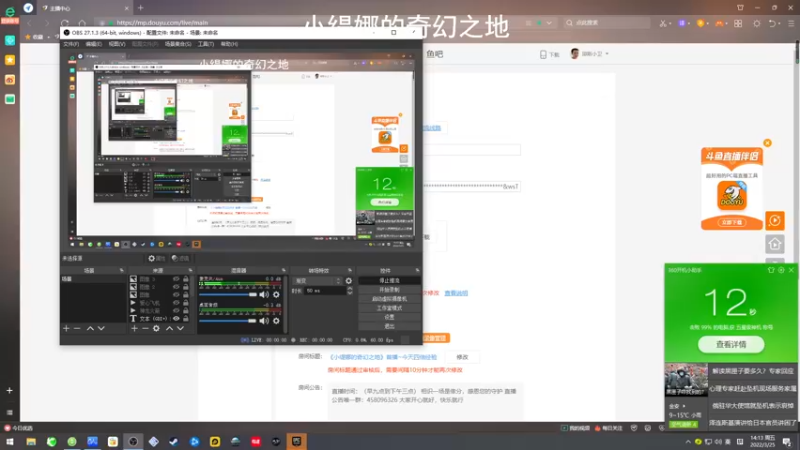Move source down arrow in sources panel

coord(180,329)
